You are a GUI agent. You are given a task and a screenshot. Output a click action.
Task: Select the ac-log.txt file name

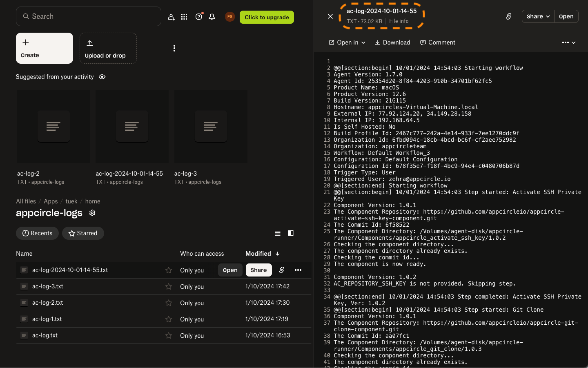click(45, 335)
